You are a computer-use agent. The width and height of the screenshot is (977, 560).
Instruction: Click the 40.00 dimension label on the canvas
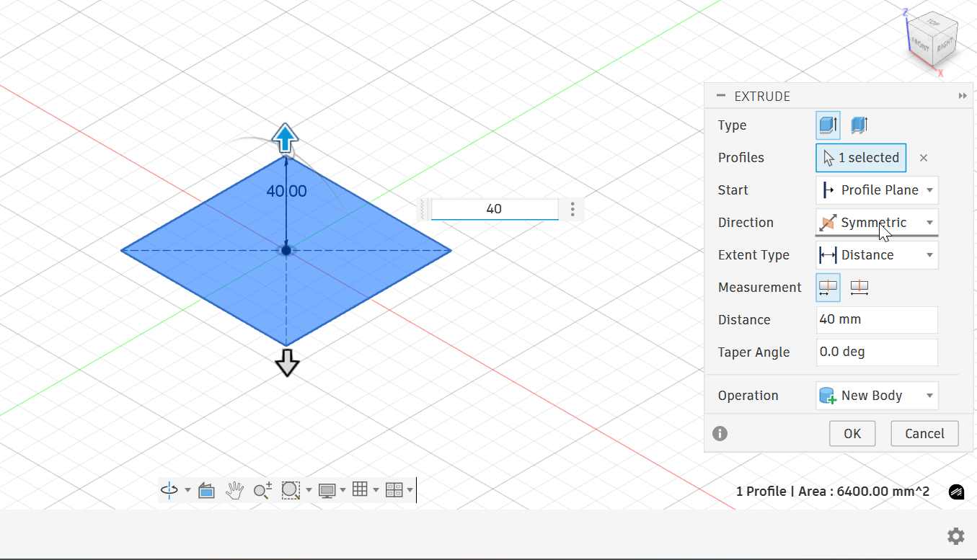click(x=287, y=191)
